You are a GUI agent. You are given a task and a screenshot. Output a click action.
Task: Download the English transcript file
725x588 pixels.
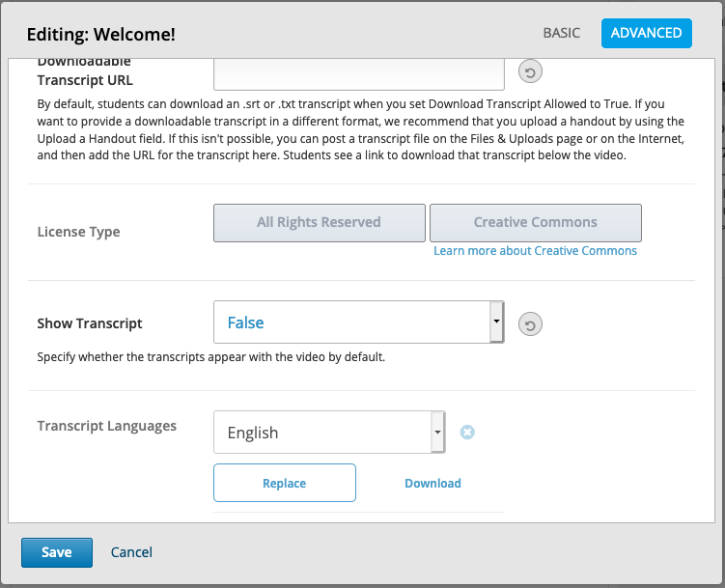pos(432,483)
